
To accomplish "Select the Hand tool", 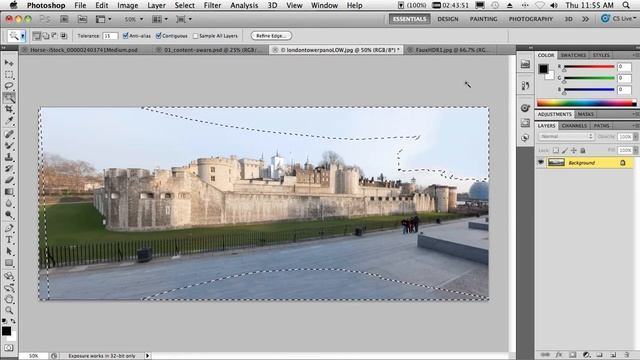I will tap(9, 299).
